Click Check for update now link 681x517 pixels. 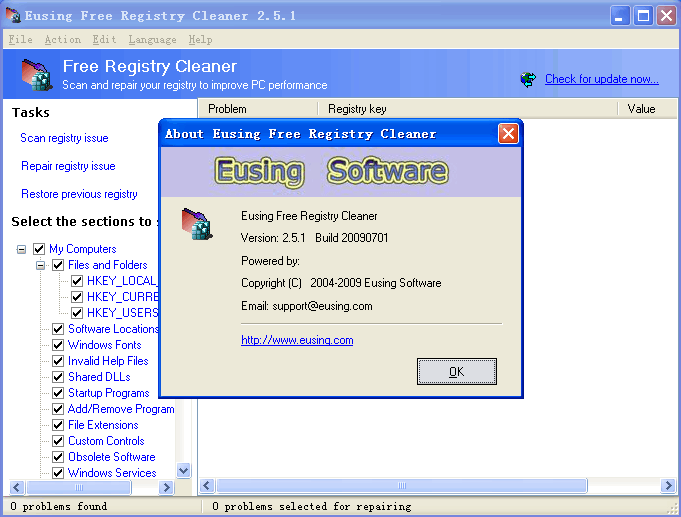(x=602, y=79)
